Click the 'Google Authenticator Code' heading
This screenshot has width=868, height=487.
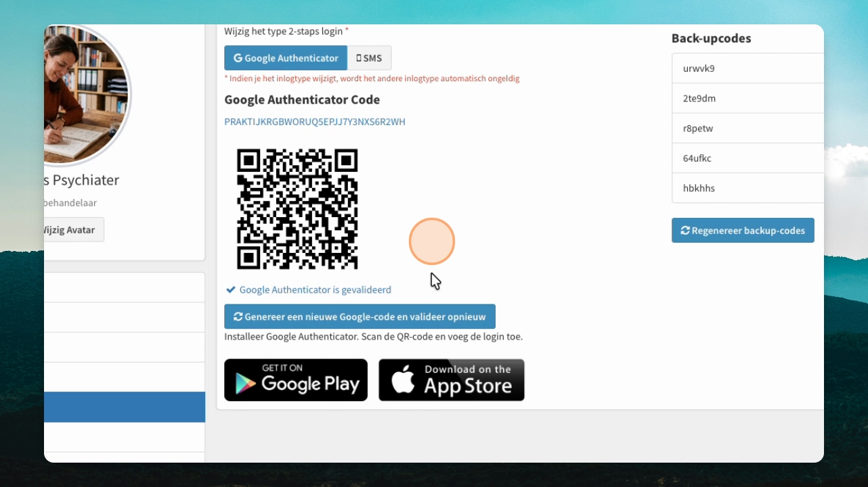302,99
